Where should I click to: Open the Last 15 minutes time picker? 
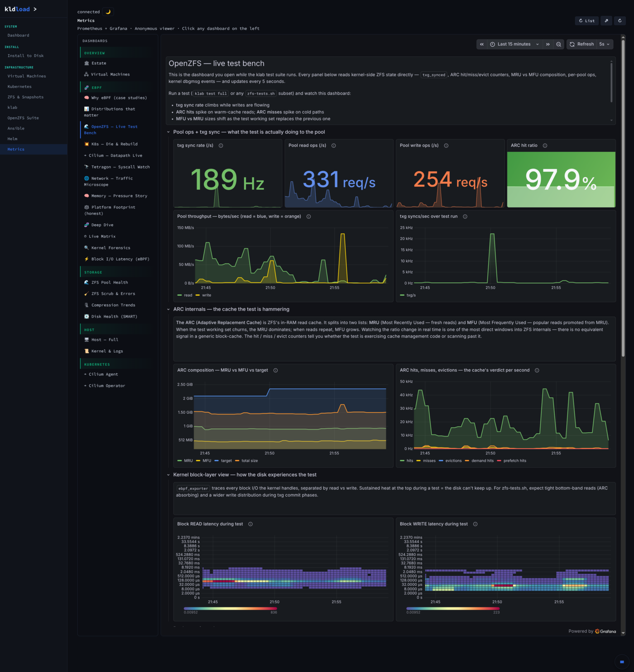[x=515, y=44]
